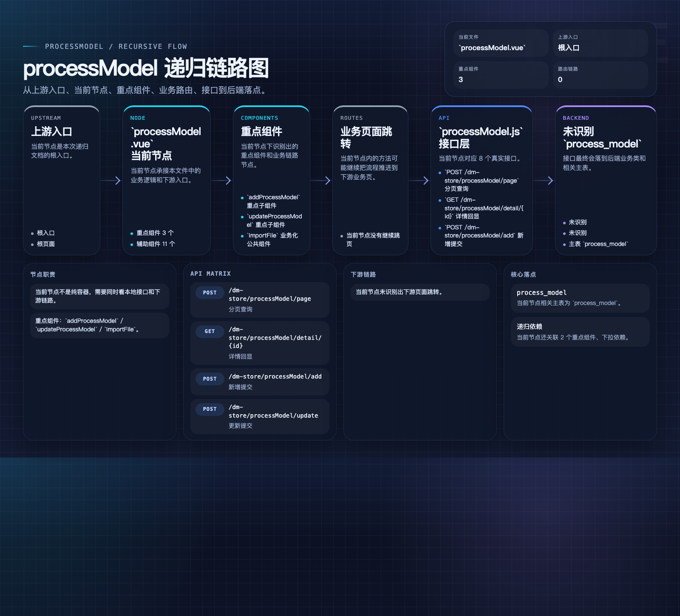This screenshot has width=680, height=616.
Task: Click the BACKEND card label
Action: tap(575, 118)
